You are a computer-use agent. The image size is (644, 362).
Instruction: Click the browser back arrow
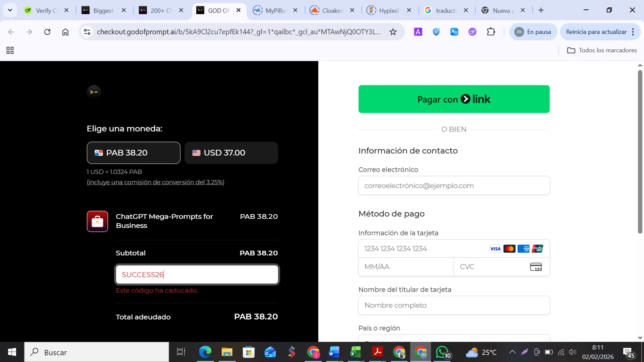11,32
